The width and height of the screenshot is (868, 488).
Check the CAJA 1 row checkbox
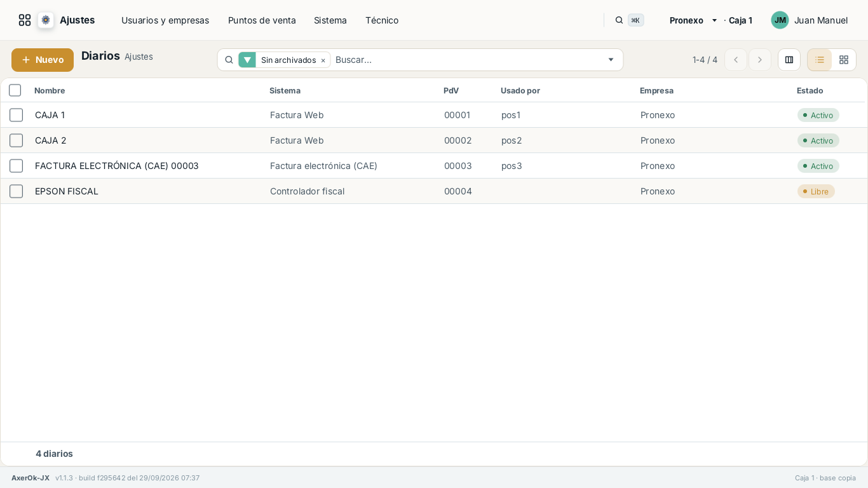[x=16, y=115]
